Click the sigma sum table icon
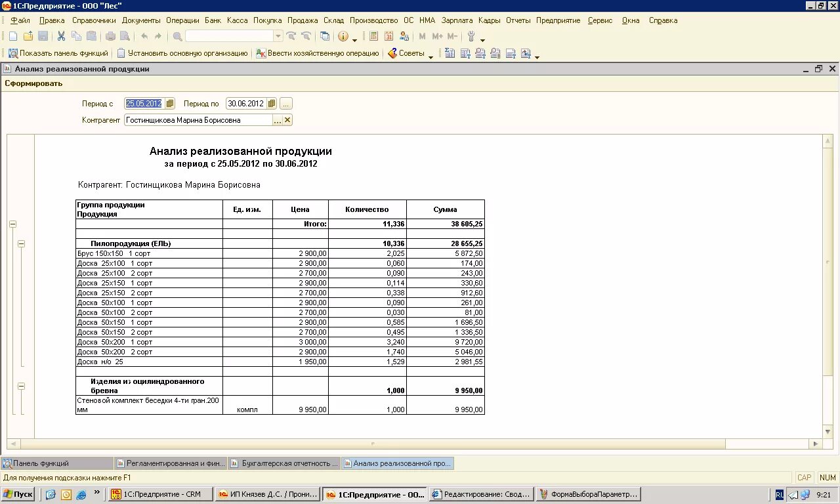This screenshot has height=504, width=840. click(450, 53)
